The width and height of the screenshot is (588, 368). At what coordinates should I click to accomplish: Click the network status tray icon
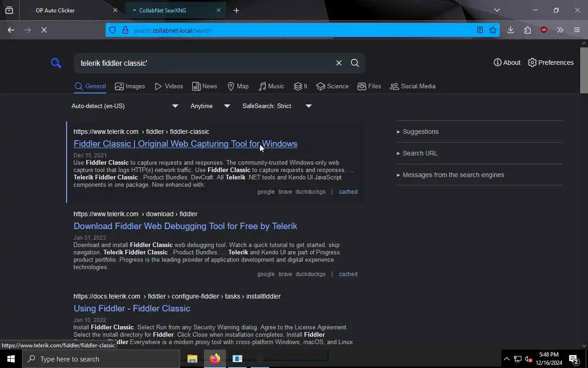[518, 359]
